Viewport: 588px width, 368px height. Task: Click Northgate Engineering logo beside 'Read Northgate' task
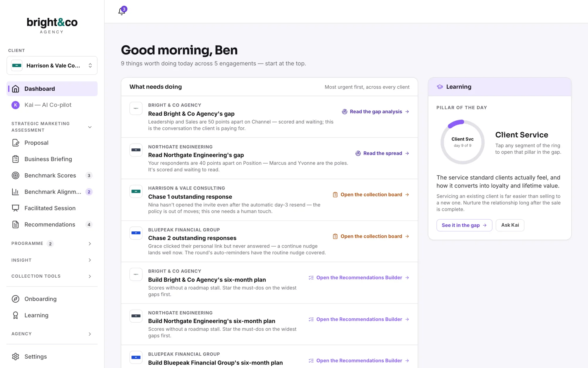click(136, 150)
